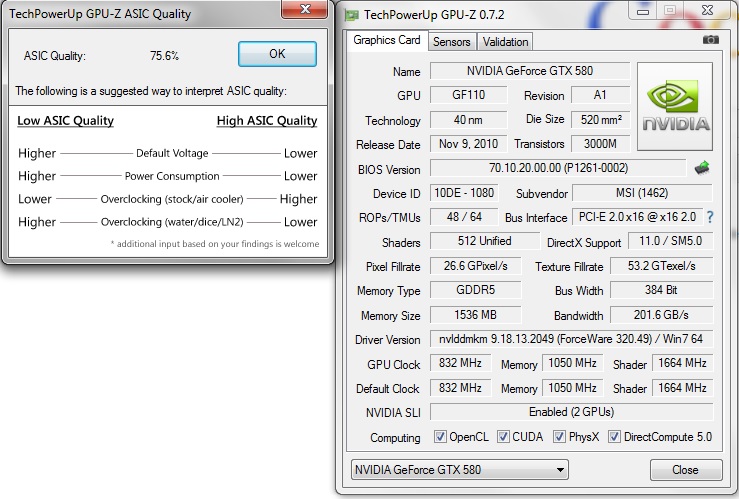Screen dimensions: 739x499
Task: Click the Default Clock row Memory 1050 MHz field
Action: click(x=573, y=388)
